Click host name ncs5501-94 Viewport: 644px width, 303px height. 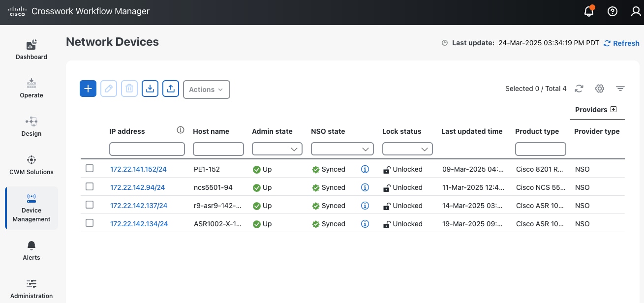click(x=213, y=187)
